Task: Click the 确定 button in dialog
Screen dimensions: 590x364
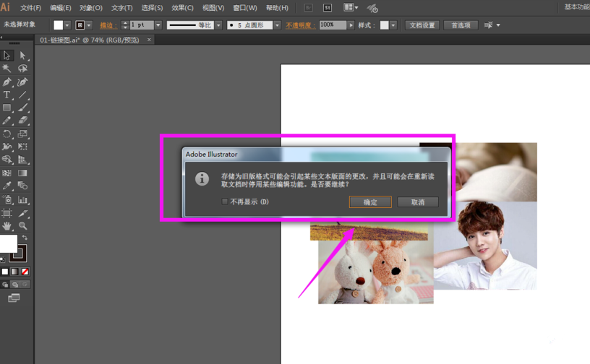Action: [x=370, y=202]
